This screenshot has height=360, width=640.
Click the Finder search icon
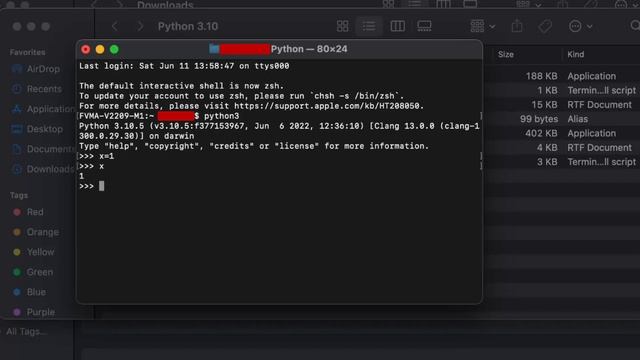(x=635, y=26)
